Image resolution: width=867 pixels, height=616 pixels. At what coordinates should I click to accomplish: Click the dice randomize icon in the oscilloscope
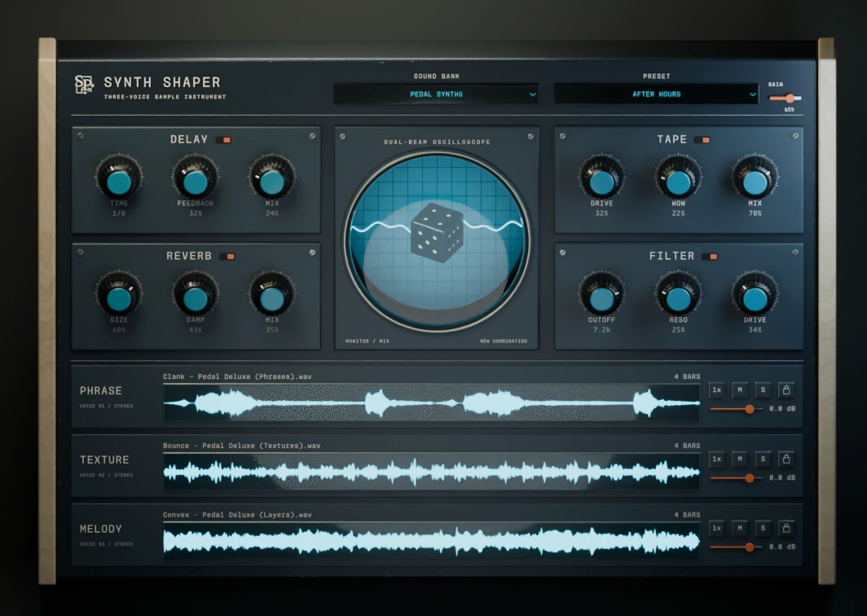(x=437, y=232)
